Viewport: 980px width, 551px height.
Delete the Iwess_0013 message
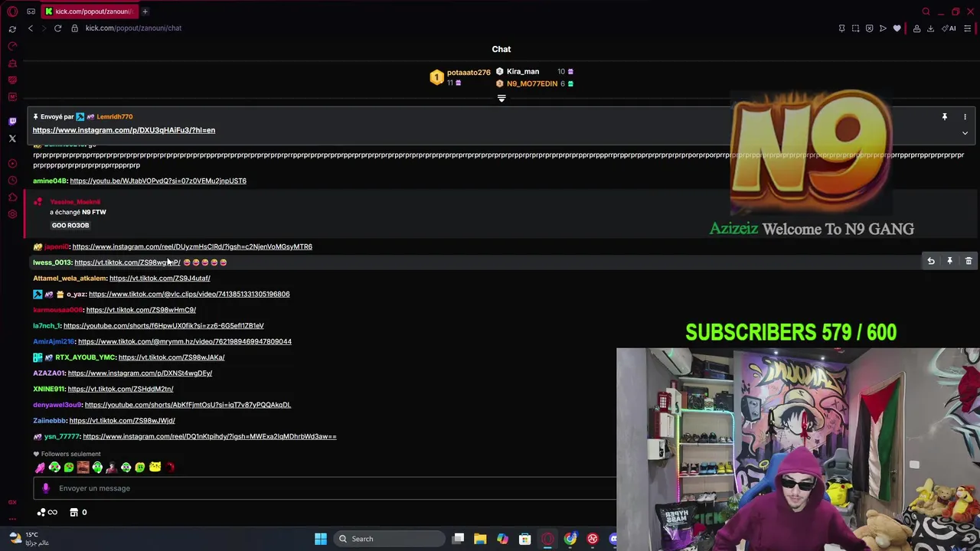click(x=969, y=262)
